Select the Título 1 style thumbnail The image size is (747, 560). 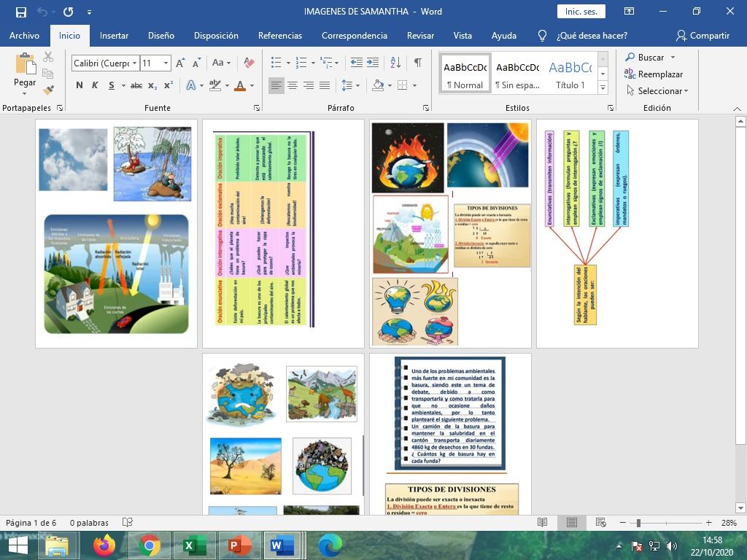[570, 73]
